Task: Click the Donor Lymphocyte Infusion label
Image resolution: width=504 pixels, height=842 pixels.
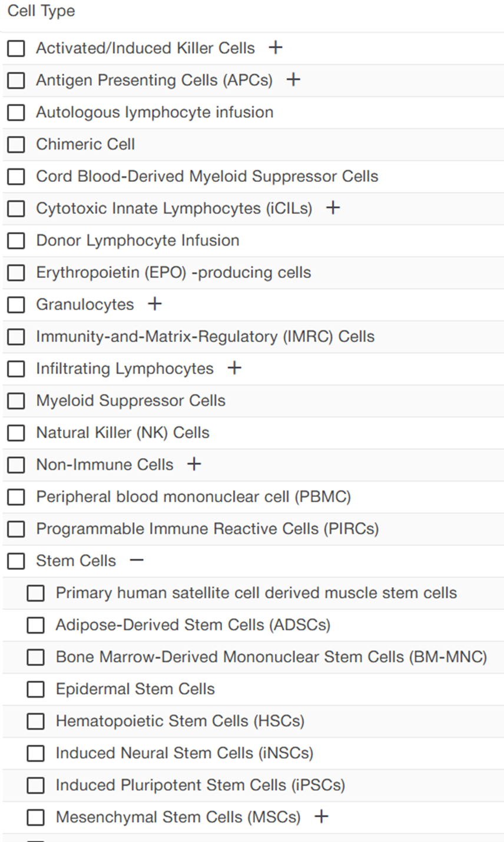Action: pos(138,240)
